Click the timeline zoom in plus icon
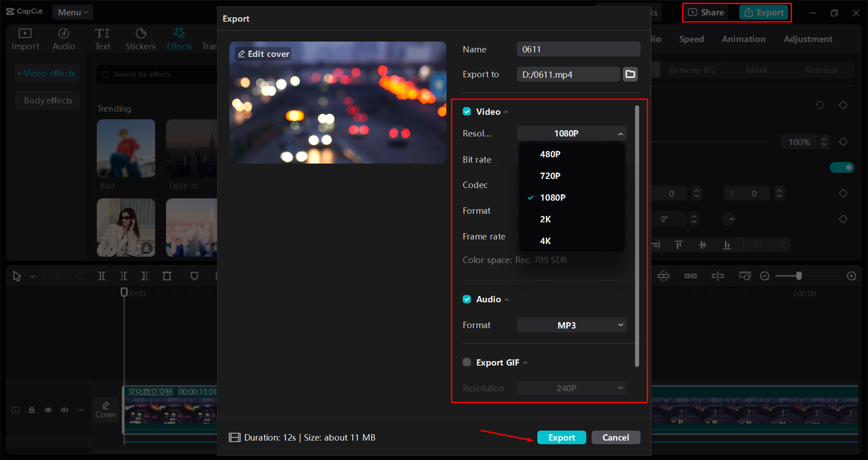This screenshot has width=868, height=460. pyautogui.click(x=852, y=276)
